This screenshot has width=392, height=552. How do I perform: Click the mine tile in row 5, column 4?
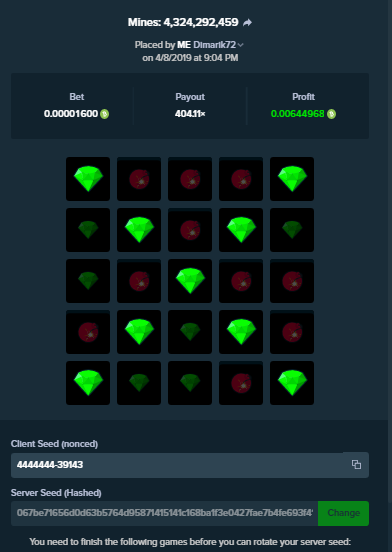[x=241, y=383]
